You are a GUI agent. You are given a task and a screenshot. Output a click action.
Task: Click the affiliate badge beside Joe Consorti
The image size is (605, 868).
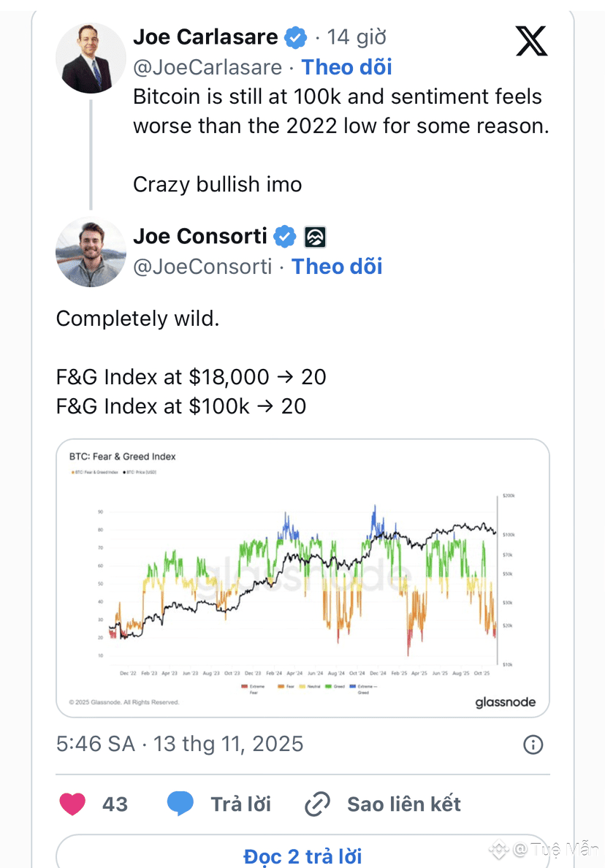(314, 237)
